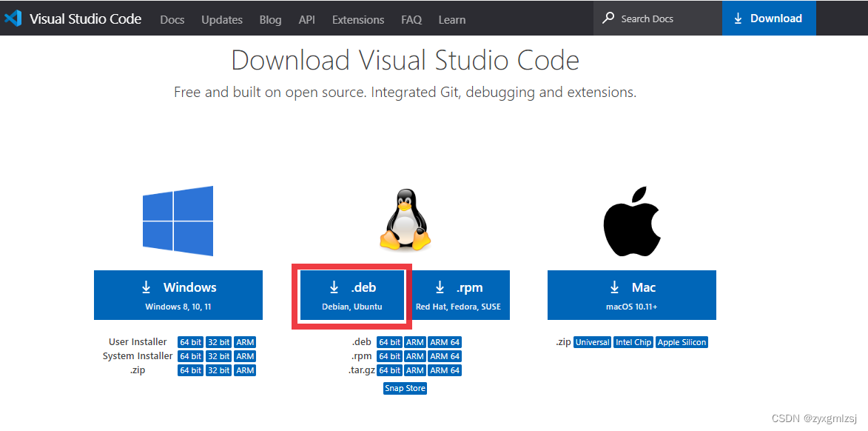The height and width of the screenshot is (431, 868).
Task: Select Windows .zip 32 bit
Action: coord(218,370)
